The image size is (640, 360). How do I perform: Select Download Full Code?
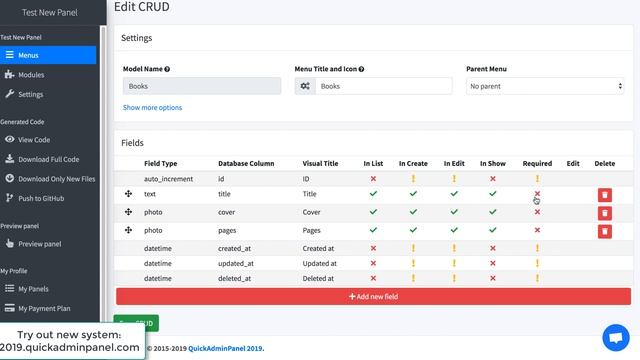click(49, 159)
